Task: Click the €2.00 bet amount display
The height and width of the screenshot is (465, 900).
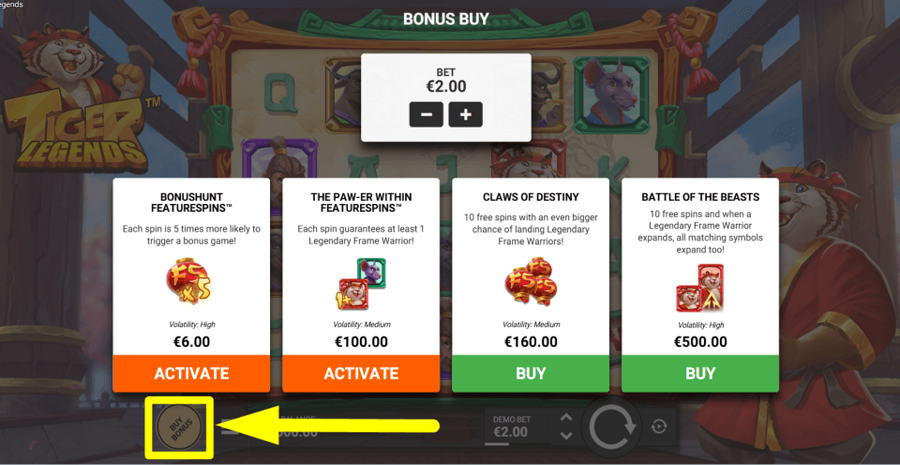Action: (445, 86)
